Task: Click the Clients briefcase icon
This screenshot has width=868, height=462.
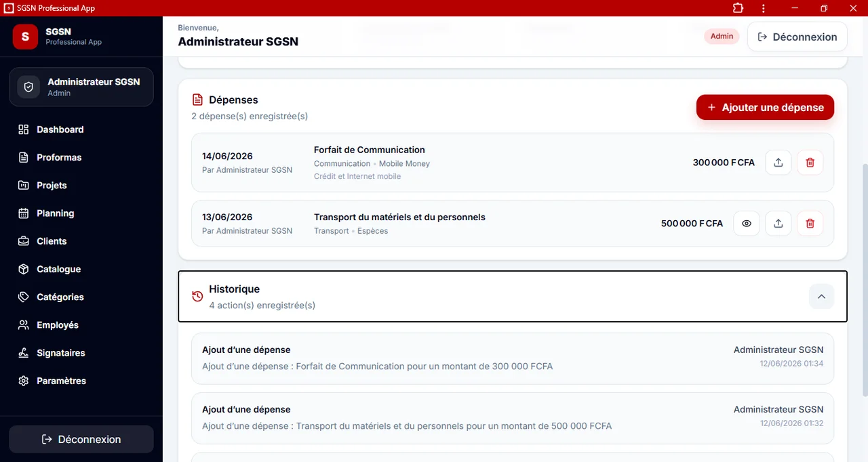Action: (x=24, y=241)
